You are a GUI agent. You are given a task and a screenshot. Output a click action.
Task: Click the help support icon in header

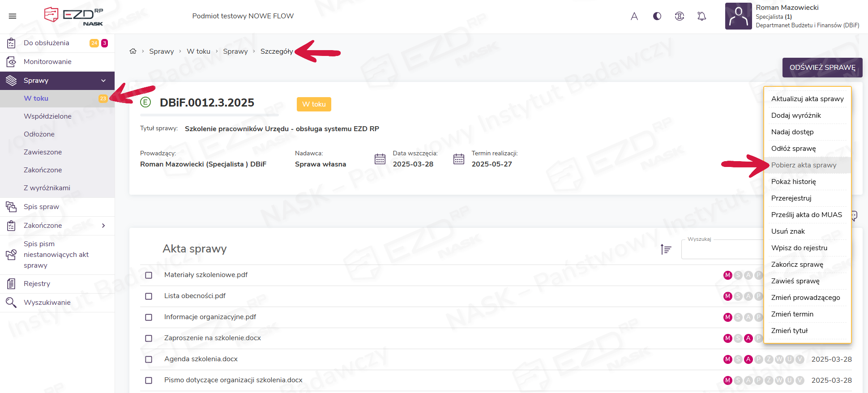pyautogui.click(x=679, y=17)
